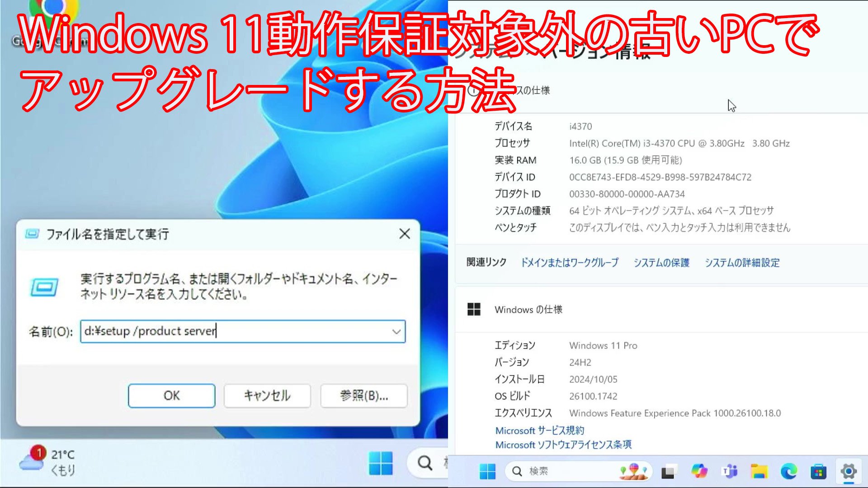
Task: Open Microsoft Teams taskbar icon
Action: click(x=729, y=472)
